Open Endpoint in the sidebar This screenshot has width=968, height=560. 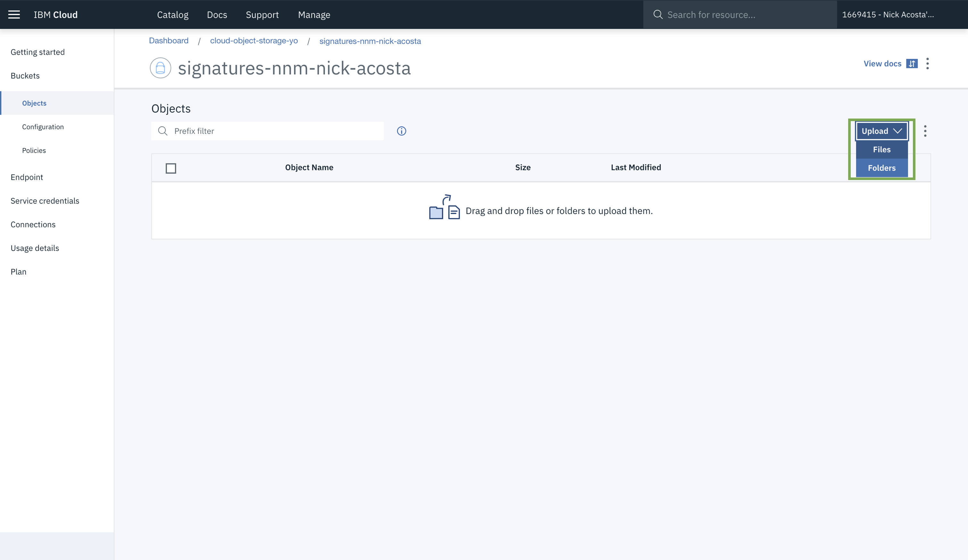coord(27,177)
